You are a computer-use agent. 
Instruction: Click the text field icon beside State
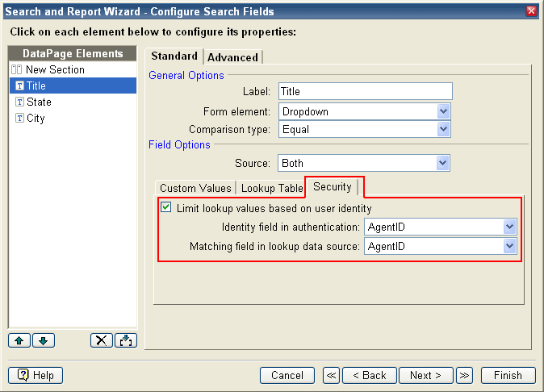[20, 102]
